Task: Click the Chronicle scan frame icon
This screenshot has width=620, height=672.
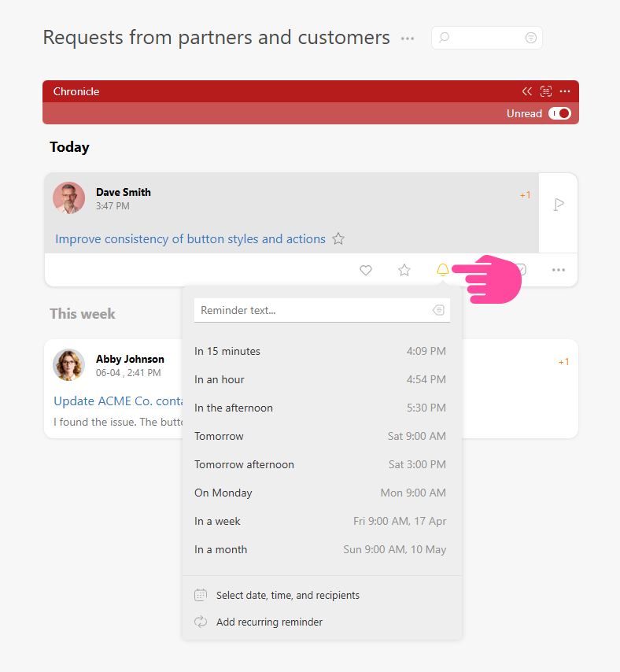Action: tap(546, 91)
